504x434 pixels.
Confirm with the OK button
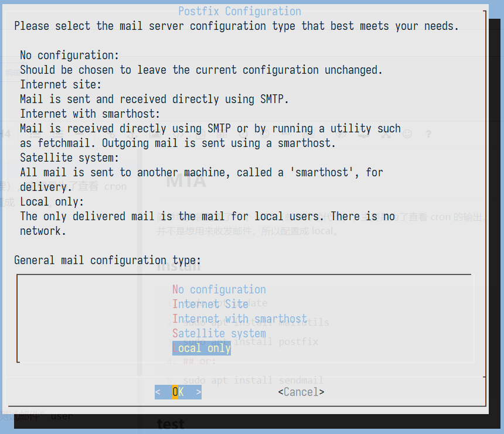tap(178, 392)
